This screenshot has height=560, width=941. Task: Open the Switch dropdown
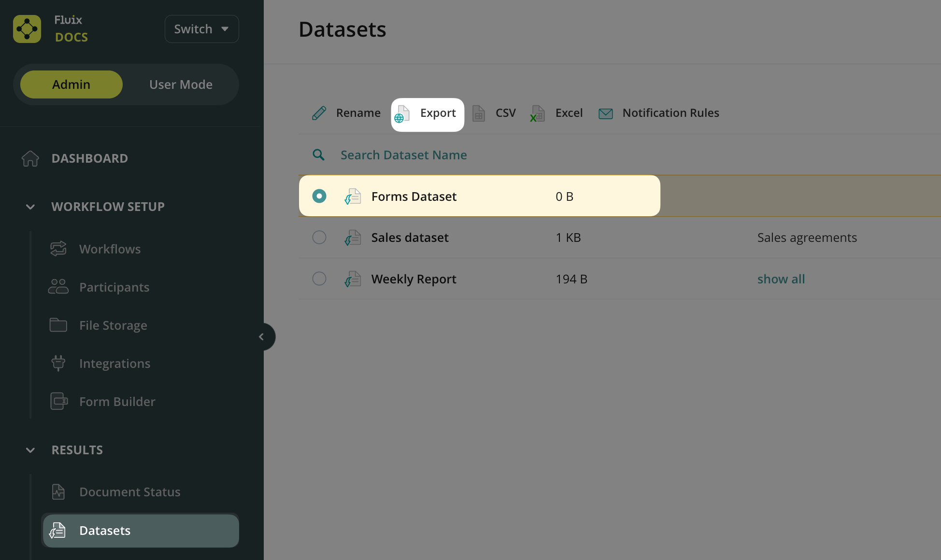(201, 29)
